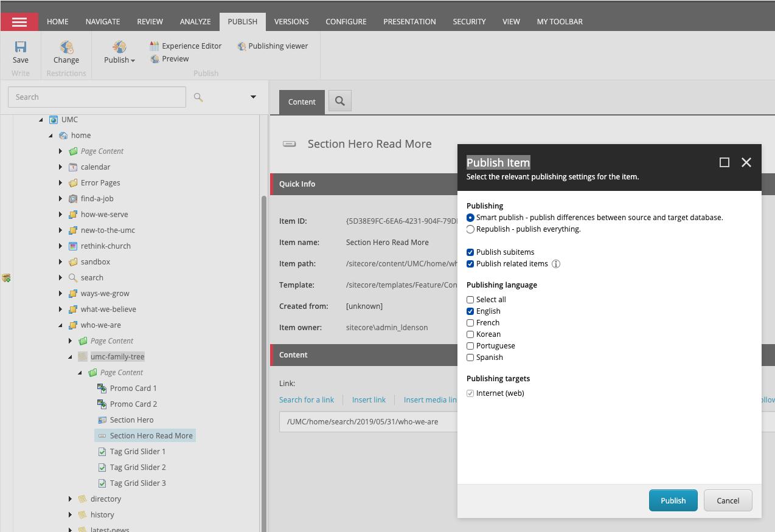Click the Change restrictions icon
Screen dimensions: 775x532
click(x=66, y=47)
